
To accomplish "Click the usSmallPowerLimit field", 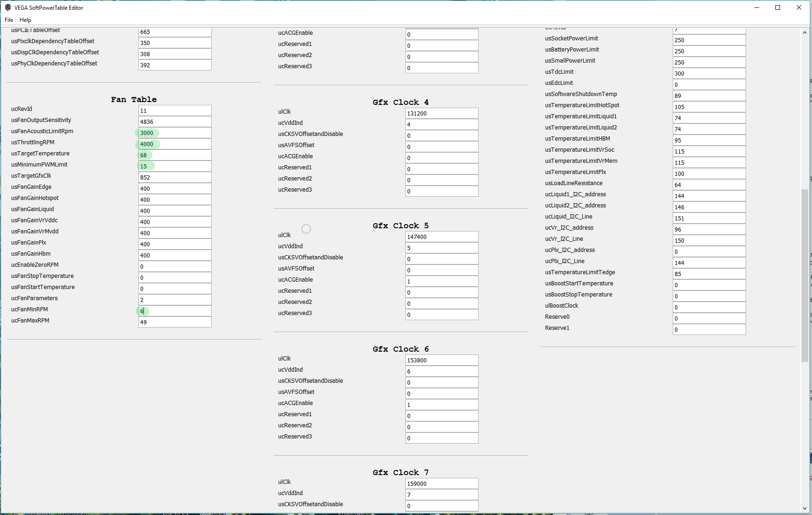I will tap(709, 62).
